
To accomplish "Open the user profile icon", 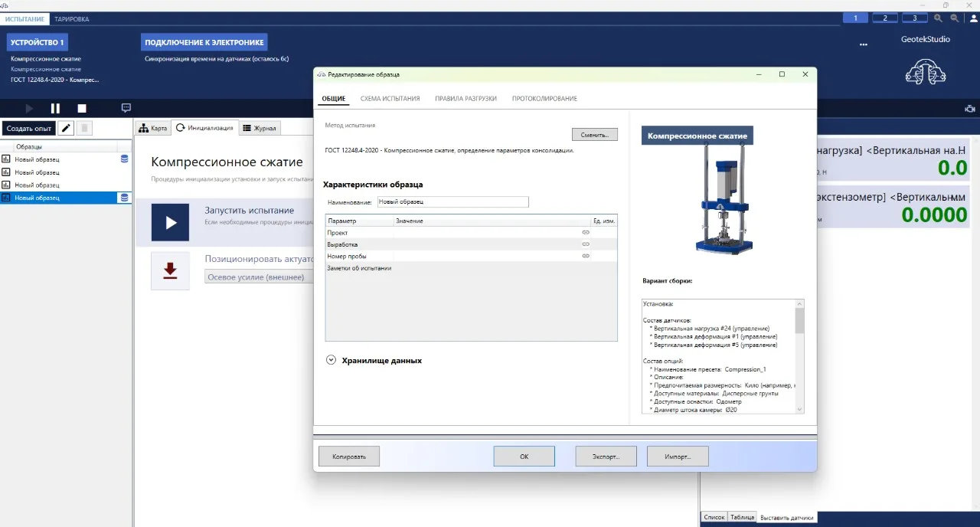I will (973, 18).
